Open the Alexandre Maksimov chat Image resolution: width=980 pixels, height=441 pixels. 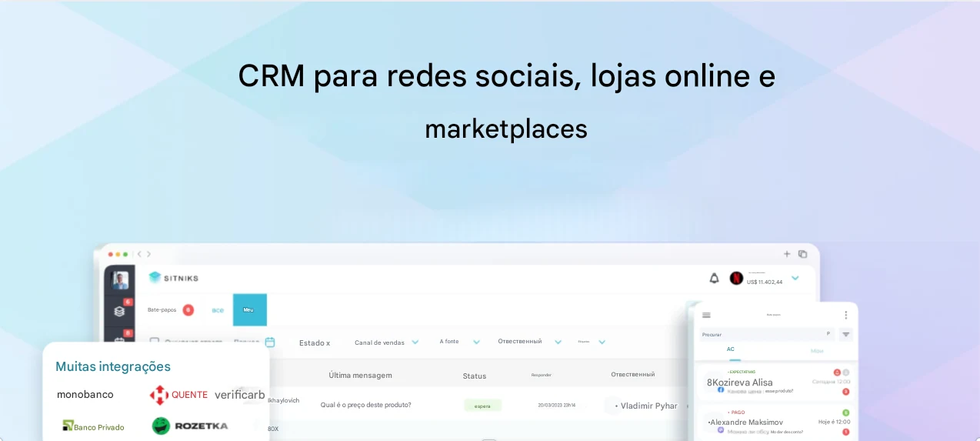pyautogui.click(x=777, y=423)
